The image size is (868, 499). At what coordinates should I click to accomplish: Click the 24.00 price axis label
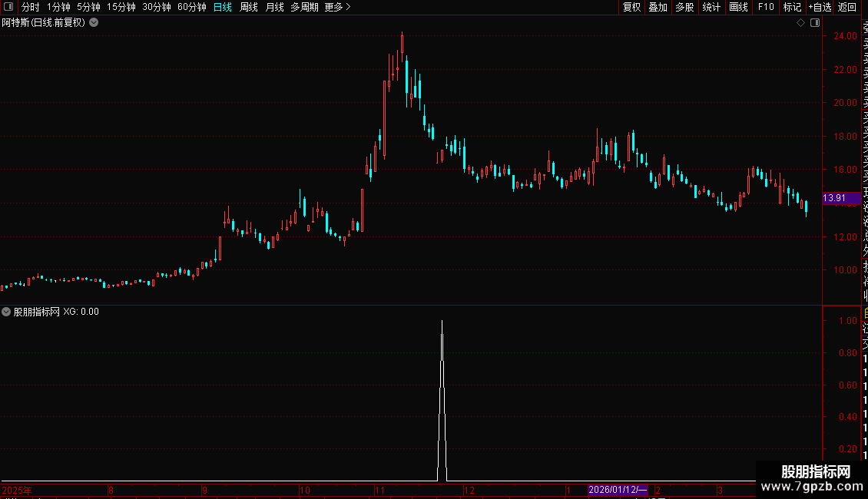(x=845, y=36)
